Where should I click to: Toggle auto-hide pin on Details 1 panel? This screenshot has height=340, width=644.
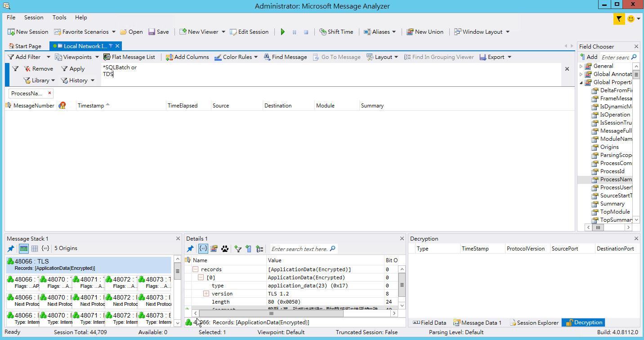click(189, 249)
